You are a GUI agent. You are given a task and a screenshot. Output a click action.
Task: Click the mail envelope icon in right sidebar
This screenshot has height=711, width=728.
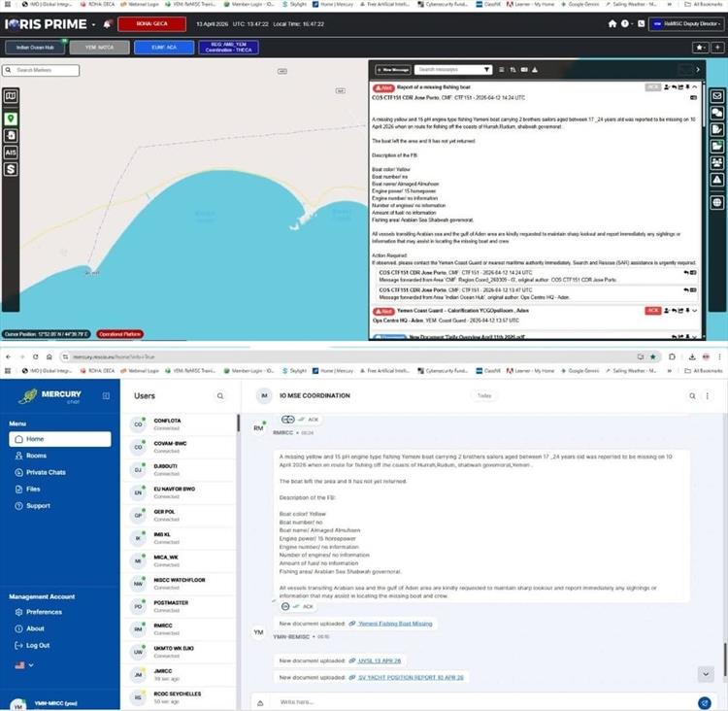(x=717, y=96)
